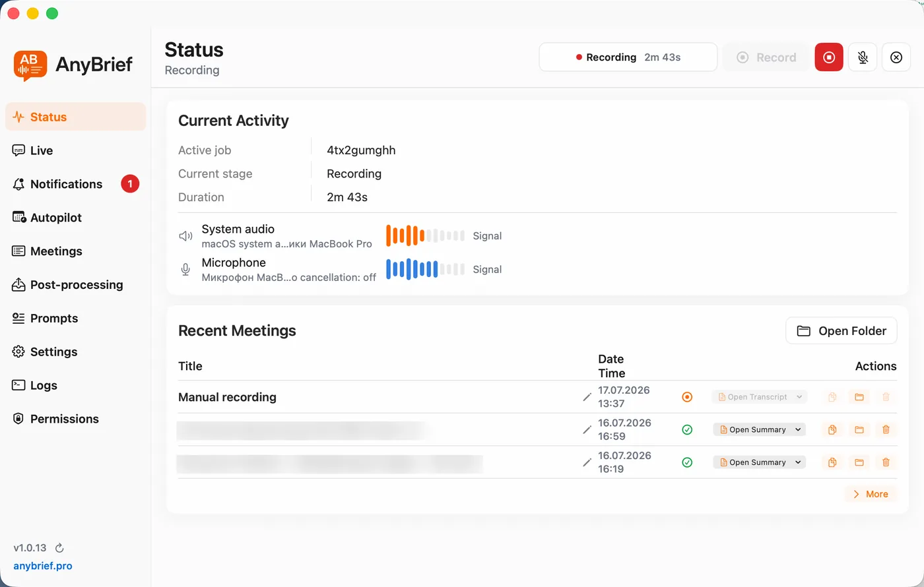Edit title of Manual recording with pencil

coord(587,397)
